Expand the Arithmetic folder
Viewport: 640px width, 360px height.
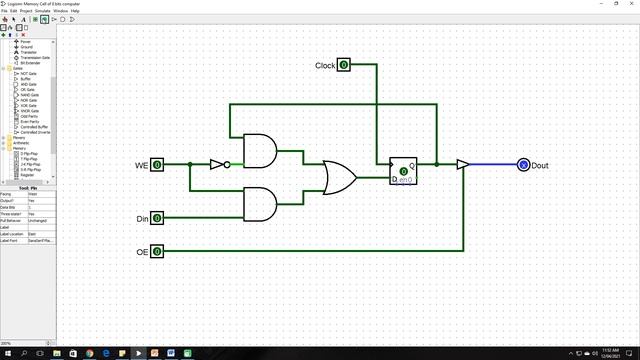click(3, 143)
